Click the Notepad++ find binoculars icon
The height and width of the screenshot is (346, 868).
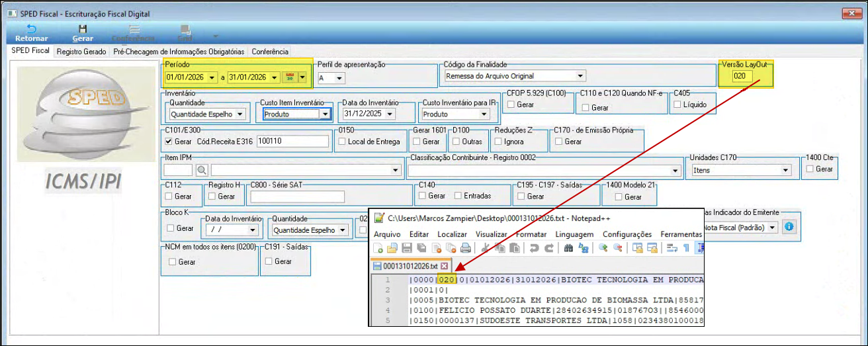pyautogui.click(x=568, y=248)
